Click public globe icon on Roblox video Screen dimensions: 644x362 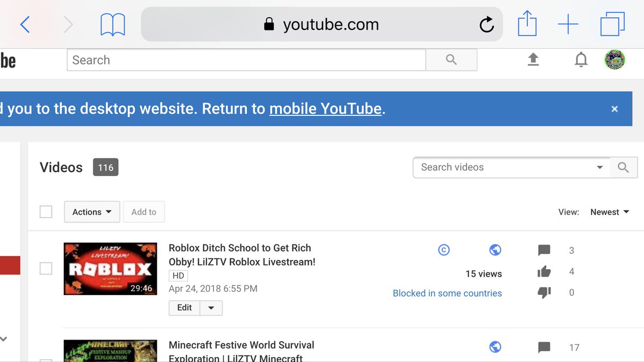coord(495,250)
